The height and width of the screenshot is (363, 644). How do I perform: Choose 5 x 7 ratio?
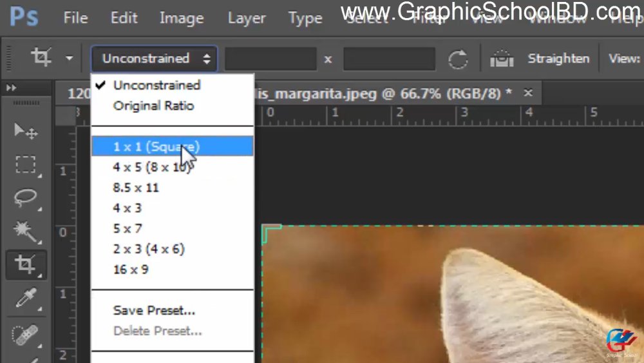pyautogui.click(x=172, y=228)
